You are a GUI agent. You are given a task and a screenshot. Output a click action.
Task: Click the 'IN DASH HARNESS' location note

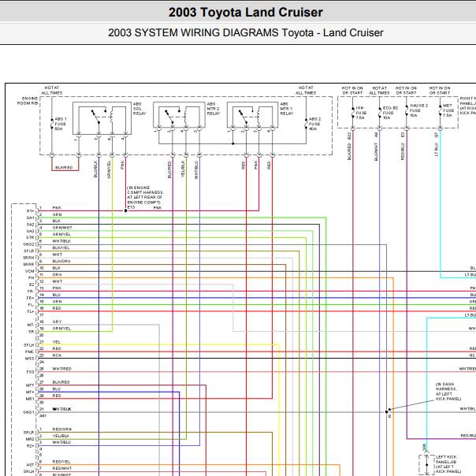pos(448,392)
